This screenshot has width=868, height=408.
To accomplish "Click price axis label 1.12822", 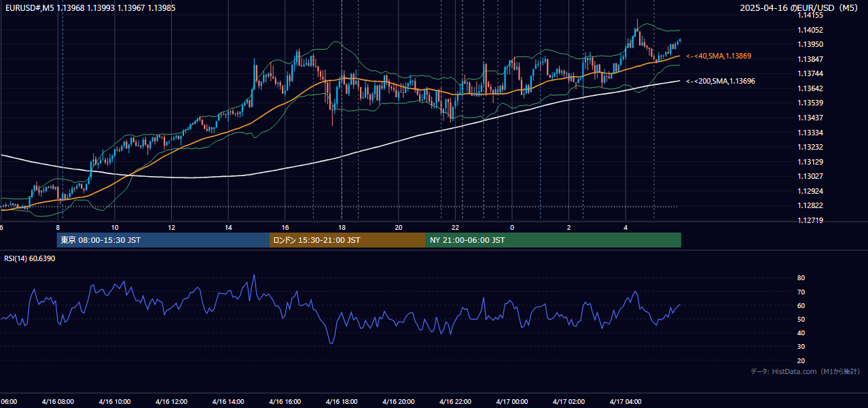I will coord(811,205).
